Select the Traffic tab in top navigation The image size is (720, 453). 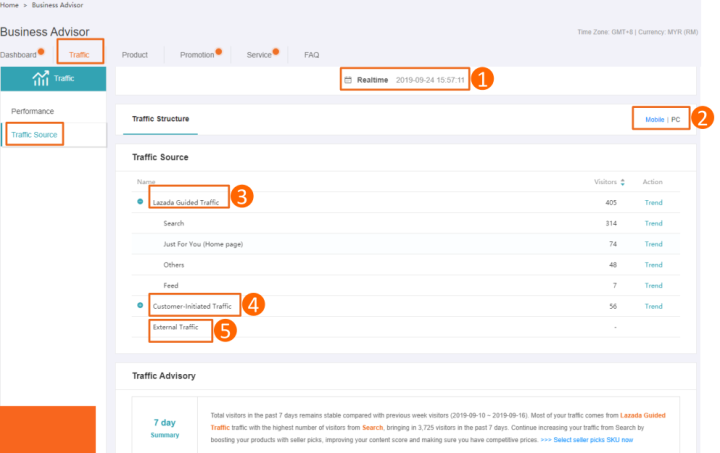click(79, 54)
